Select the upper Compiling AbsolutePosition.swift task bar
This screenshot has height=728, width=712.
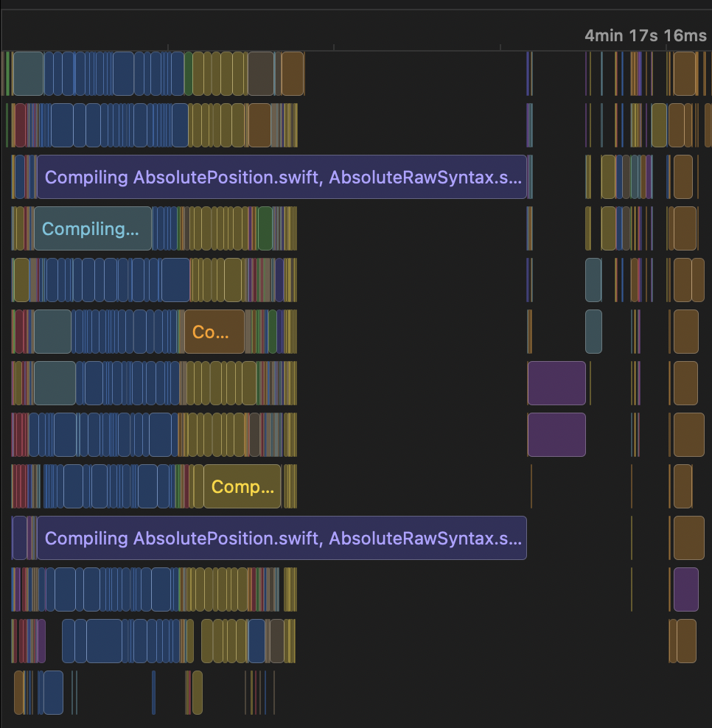(x=282, y=177)
